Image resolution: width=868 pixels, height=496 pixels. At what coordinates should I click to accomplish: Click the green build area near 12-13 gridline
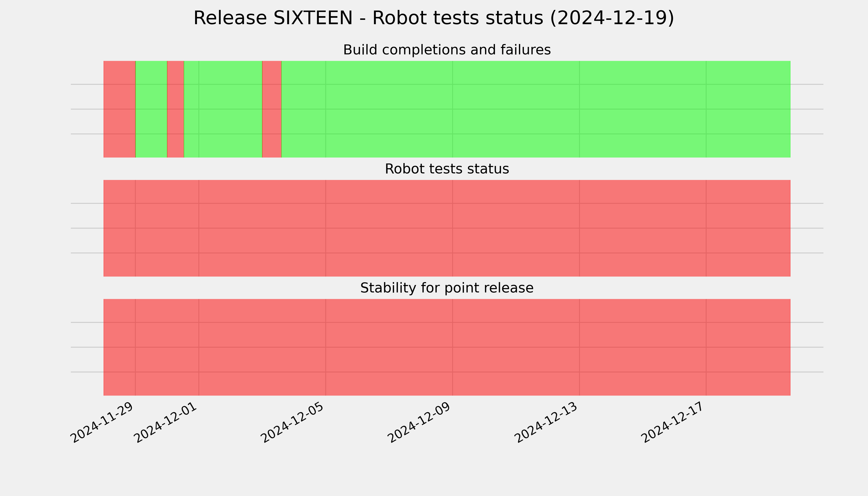pos(579,109)
